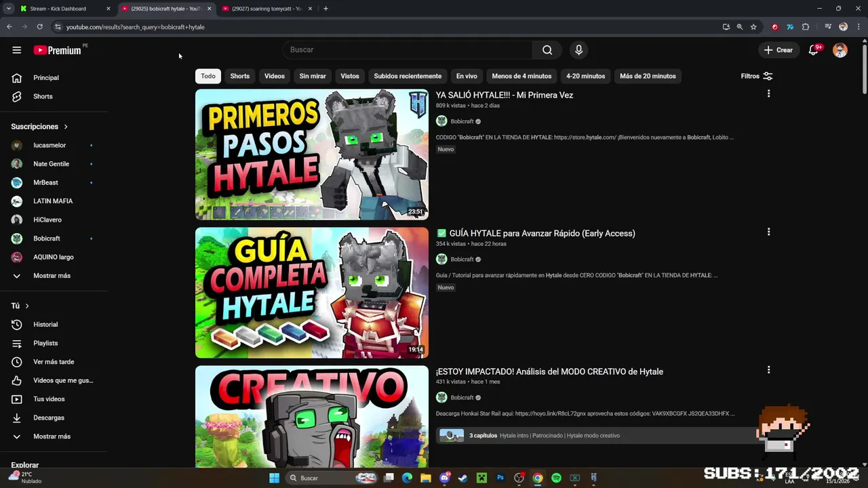Open options for YA SALIÓ HYTALE video
Screen dimensions: 868x488
click(x=768, y=94)
